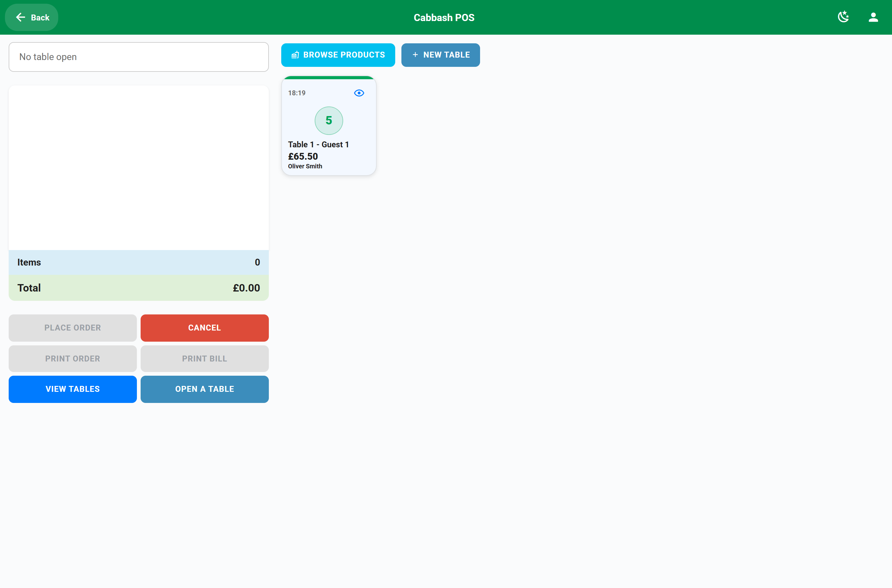The width and height of the screenshot is (892, 588).
Task: Select the £65.50 table amount
Action: point(303,156)
